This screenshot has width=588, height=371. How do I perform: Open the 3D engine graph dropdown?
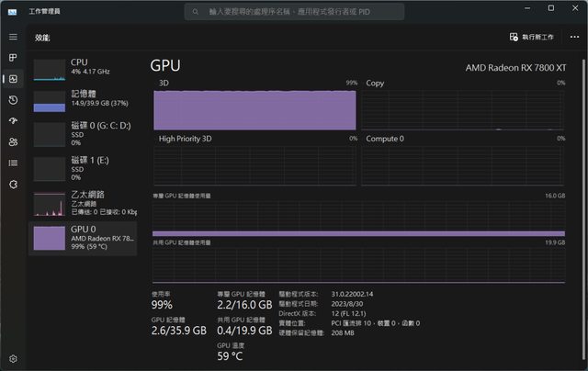pos(164,83)
